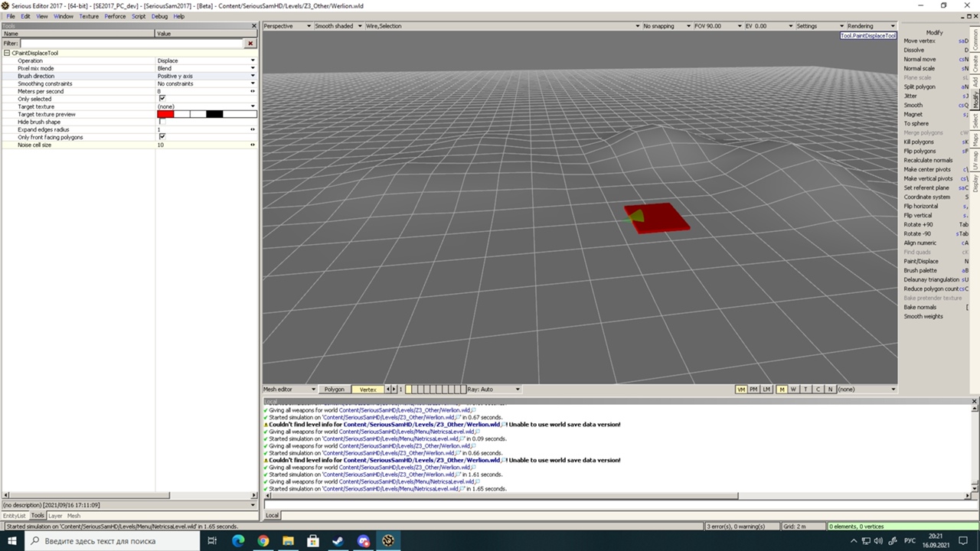Open the View menu
Screen dimensions: 980x551
42,16
